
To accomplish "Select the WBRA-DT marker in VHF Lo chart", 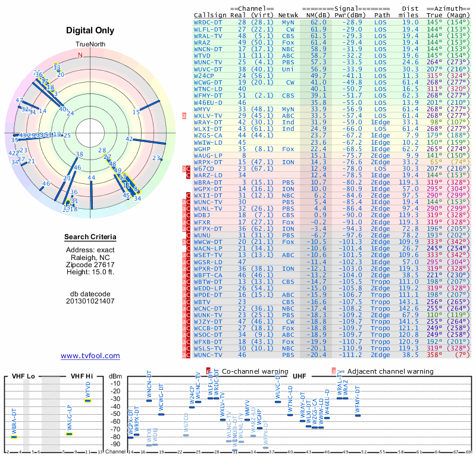I will 14,437.
